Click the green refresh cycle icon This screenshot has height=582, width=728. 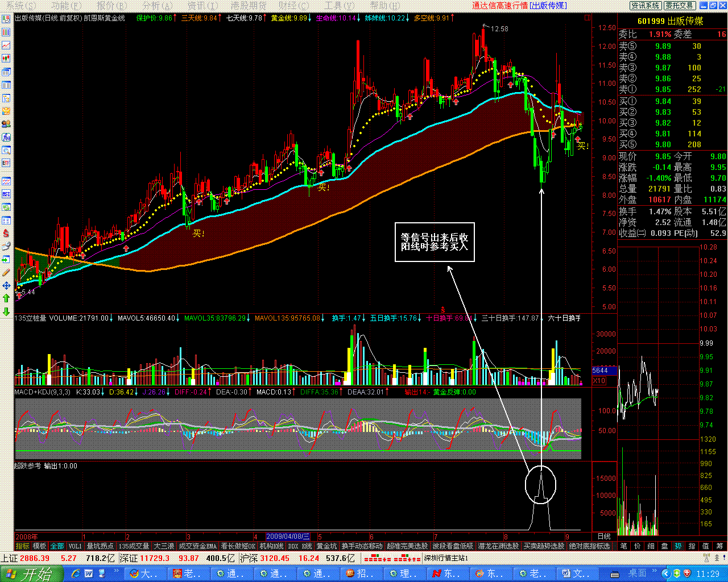click(x=6, y=207)
